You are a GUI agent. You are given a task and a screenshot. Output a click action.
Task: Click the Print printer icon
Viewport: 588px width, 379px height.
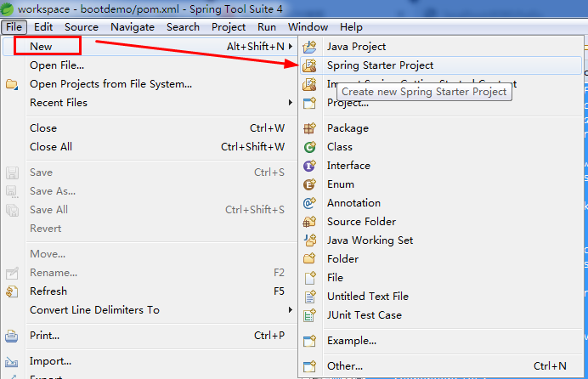pos(12,336)
